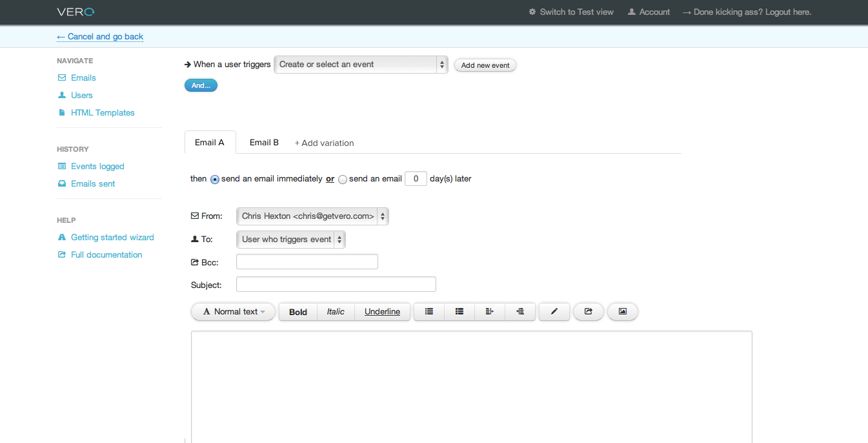Image resolution: width=868 pixels, height=443 pixels.
Task: Open the 'Create or select an event' dropdown
Action: click(x=361, y=65)
